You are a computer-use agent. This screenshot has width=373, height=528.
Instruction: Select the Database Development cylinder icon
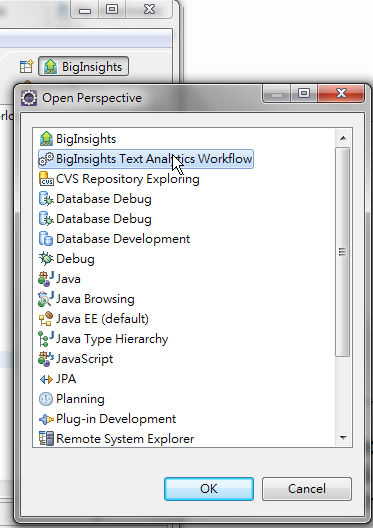coord(46,239)
